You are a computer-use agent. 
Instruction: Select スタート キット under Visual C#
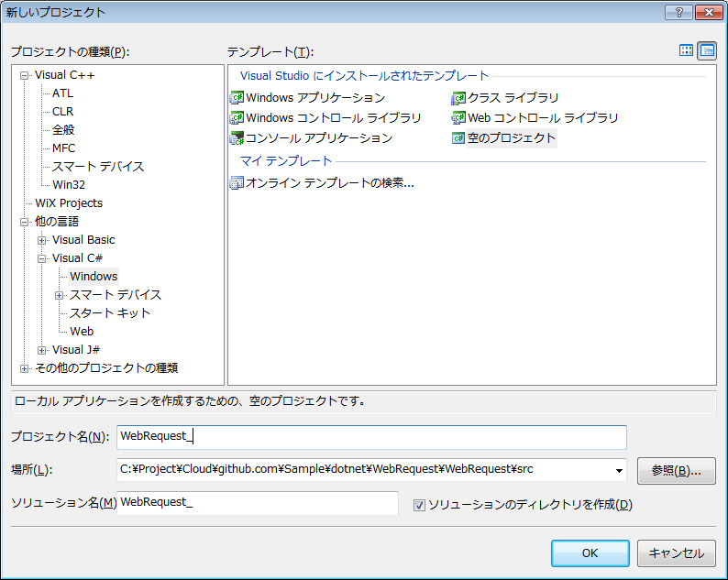[110, 313]
